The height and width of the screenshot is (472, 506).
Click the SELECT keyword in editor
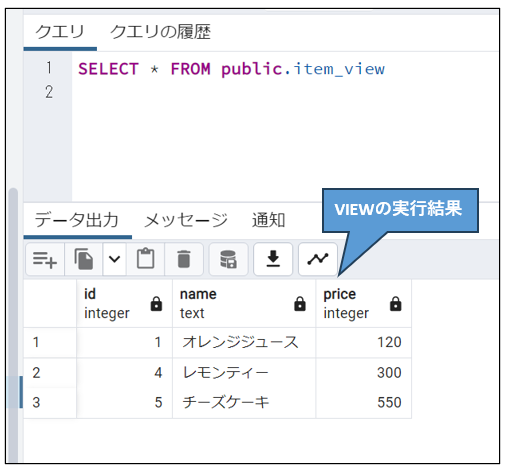[108, 69]
